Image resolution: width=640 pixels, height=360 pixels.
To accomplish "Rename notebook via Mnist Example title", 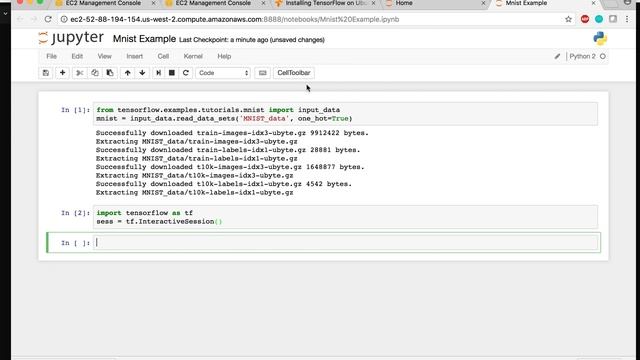I will [x=144, y=39].
